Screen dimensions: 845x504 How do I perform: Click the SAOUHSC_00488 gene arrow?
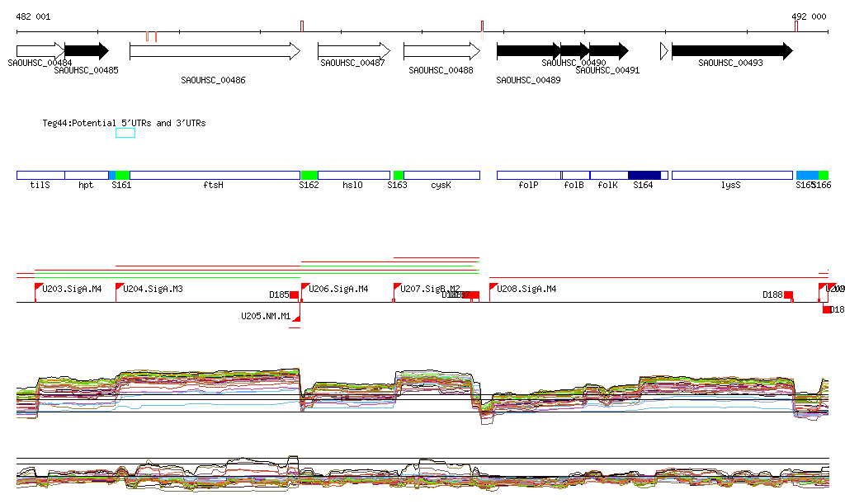coord(441,51)
